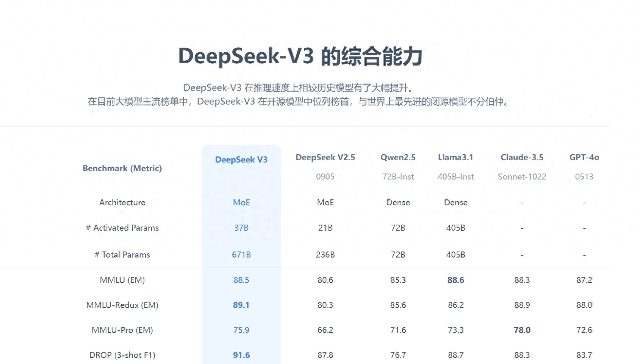The width and height of the screenshot is (640, 364).
Task: Click the '88.5' MMLU score
Action: [241, 280]
